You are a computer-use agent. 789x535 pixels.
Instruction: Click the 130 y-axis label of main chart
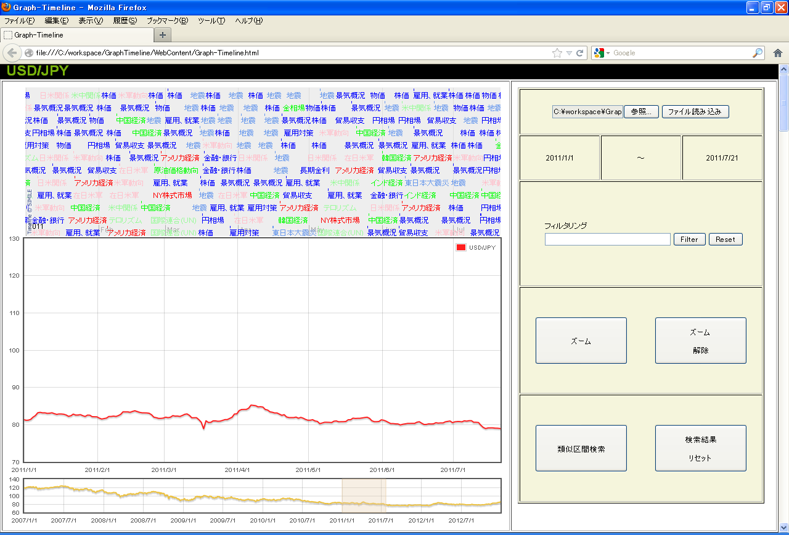(14, 239)
